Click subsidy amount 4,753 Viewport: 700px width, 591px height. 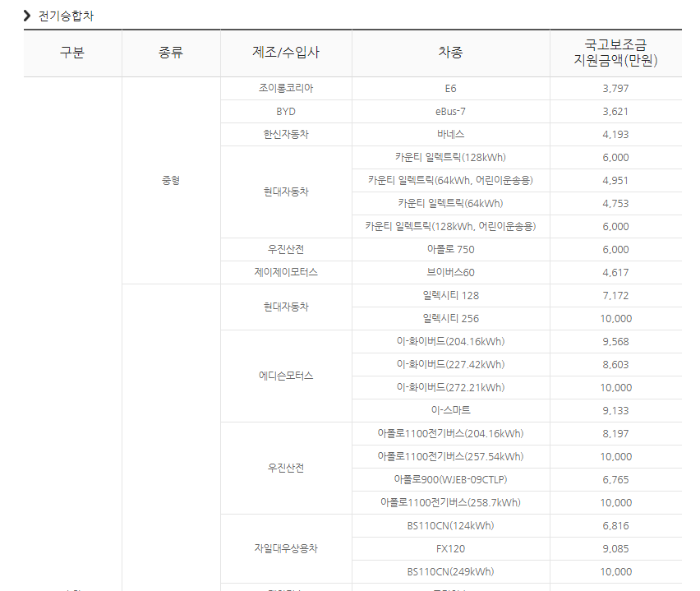coord(615,204)
